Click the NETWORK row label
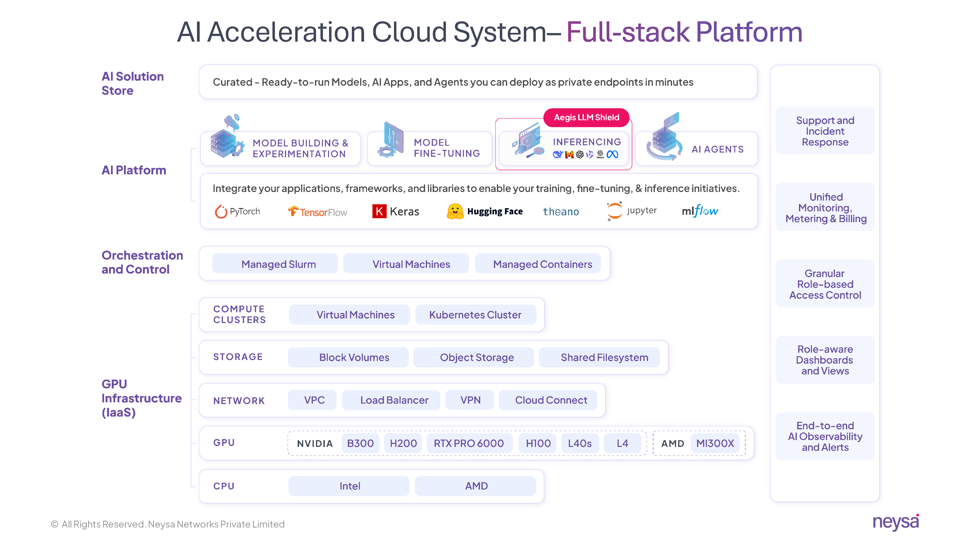 (x=239, y=400)
